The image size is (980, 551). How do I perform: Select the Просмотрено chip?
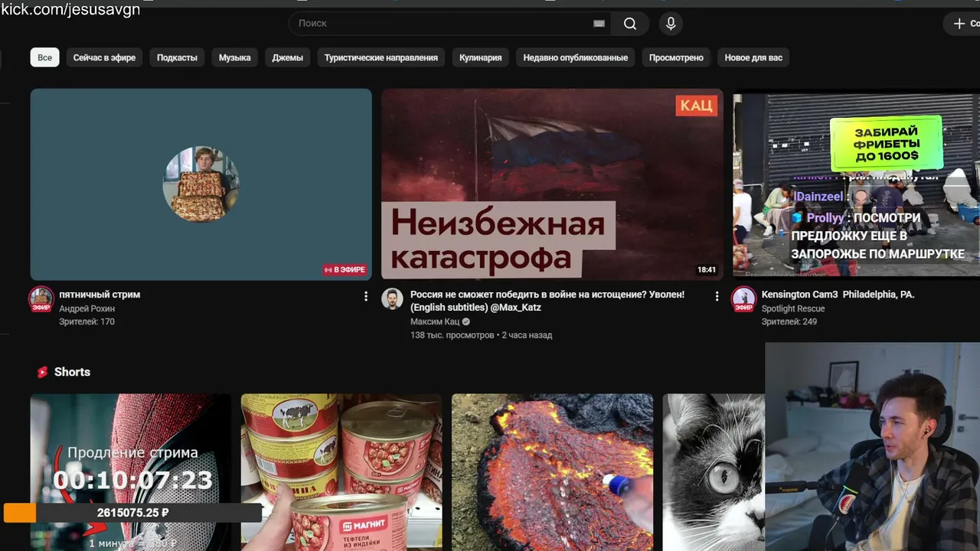[676, 57]
